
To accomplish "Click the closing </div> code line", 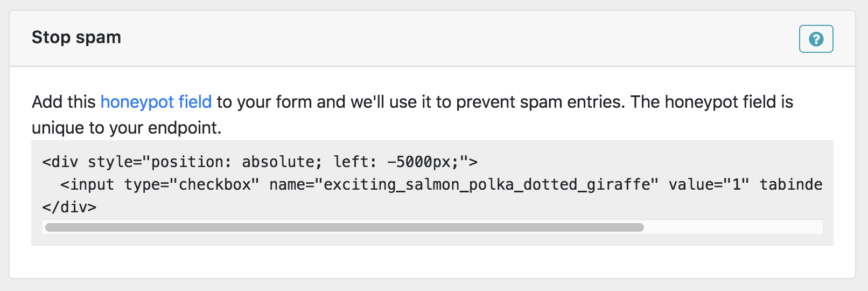I will [x=69, y=207].
